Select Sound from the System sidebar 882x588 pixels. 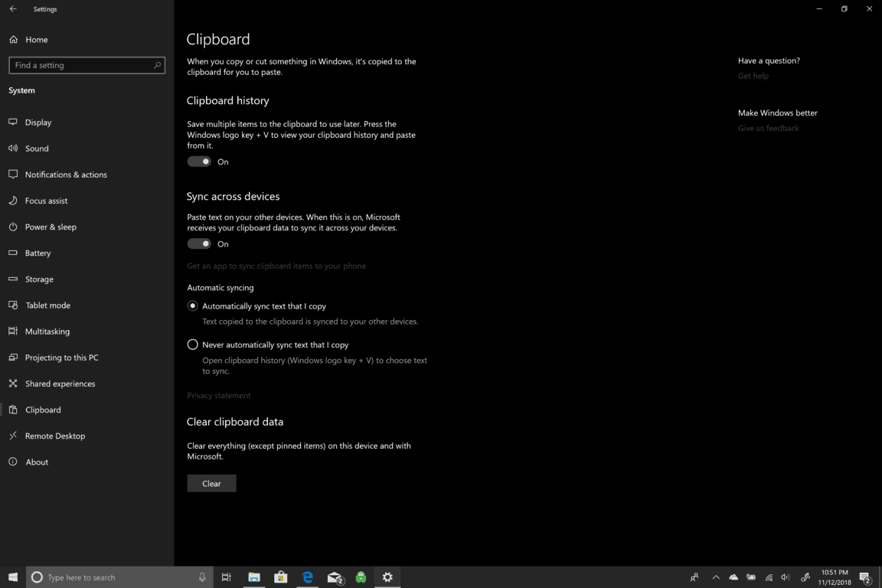[36, 149]
